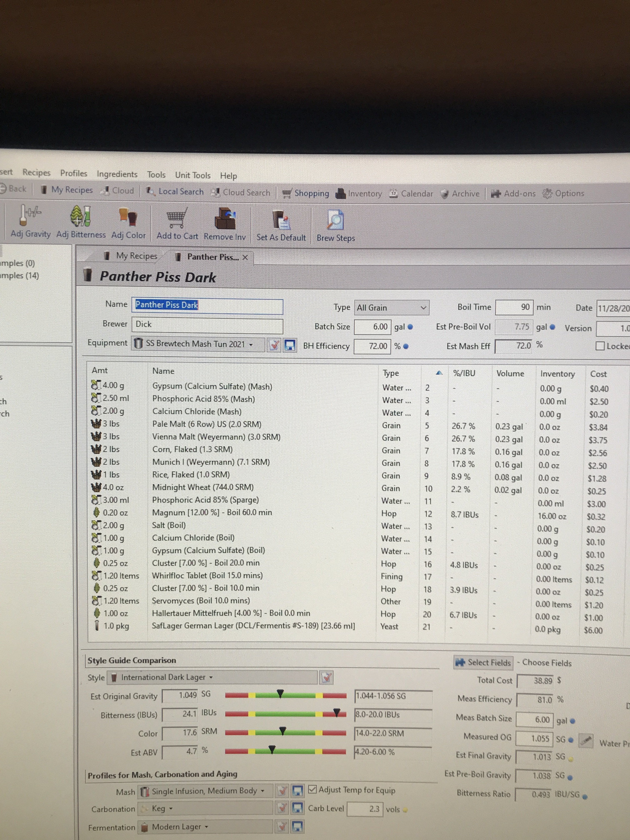
Task: Open the Archive toolbar item
Action: coord(460,194)
